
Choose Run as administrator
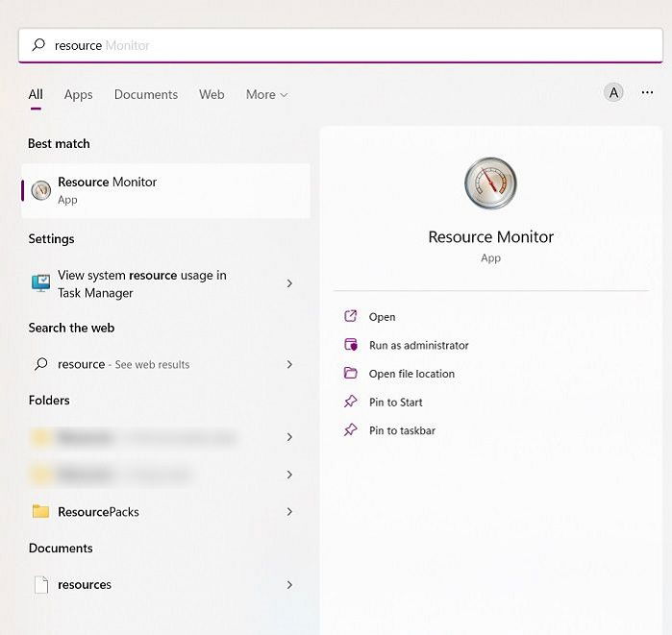419,345
